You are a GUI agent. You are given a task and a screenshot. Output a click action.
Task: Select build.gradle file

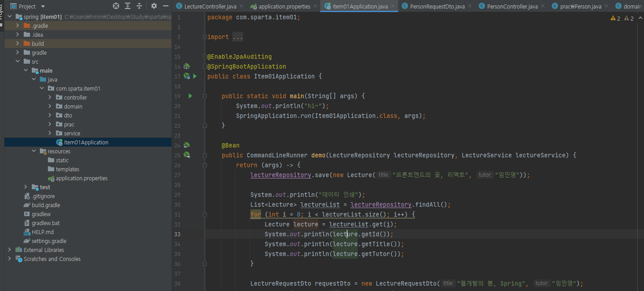coord(88,205)
